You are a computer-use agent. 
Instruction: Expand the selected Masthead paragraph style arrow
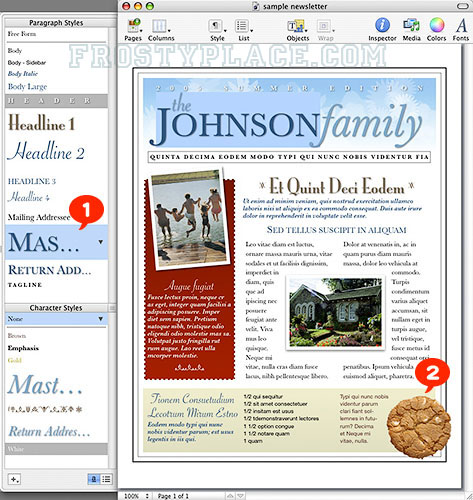(x=101, y=242)
